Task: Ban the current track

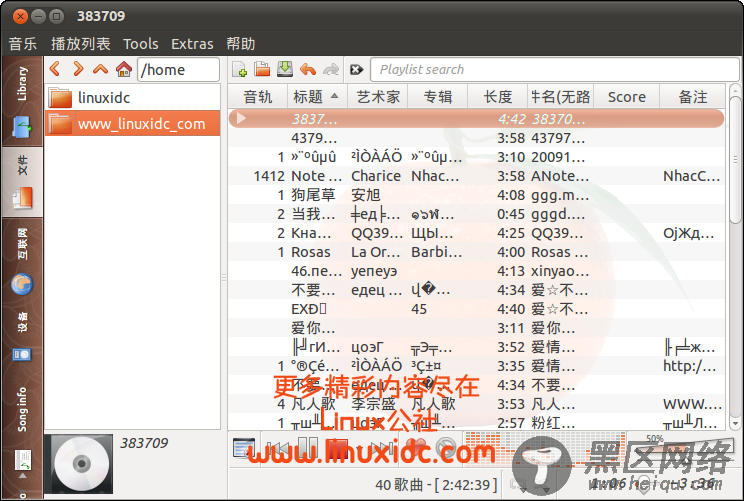Action: [x=445, y=448]
